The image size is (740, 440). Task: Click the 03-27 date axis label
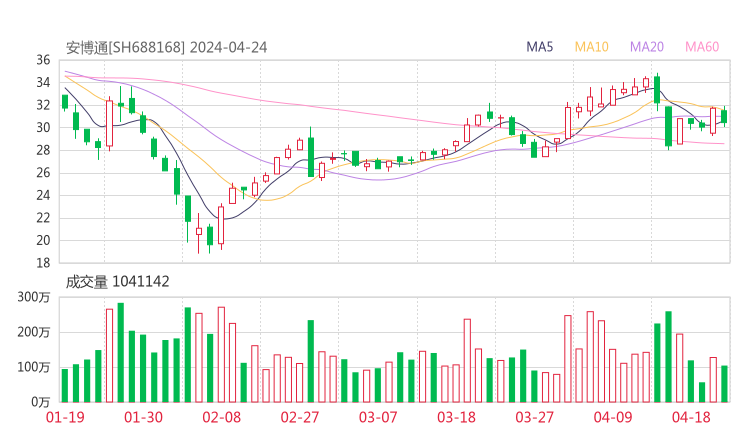(x=534, y=417)
